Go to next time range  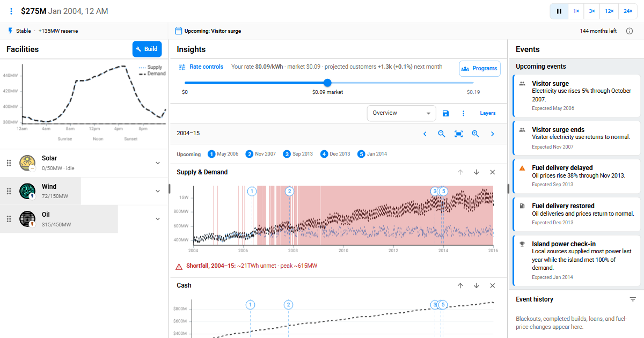(x=493, y=134)
